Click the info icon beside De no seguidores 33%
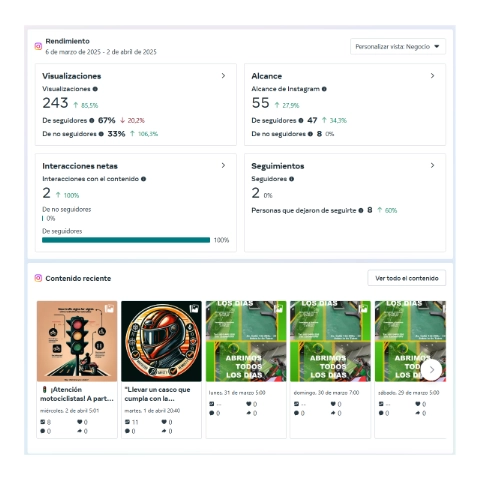The image size is (480, 480). (x=101, y=134)
